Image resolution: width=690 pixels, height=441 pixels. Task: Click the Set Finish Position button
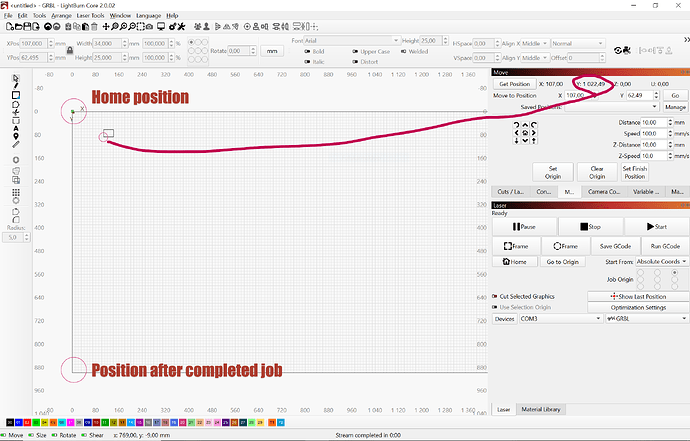point(633,172)
